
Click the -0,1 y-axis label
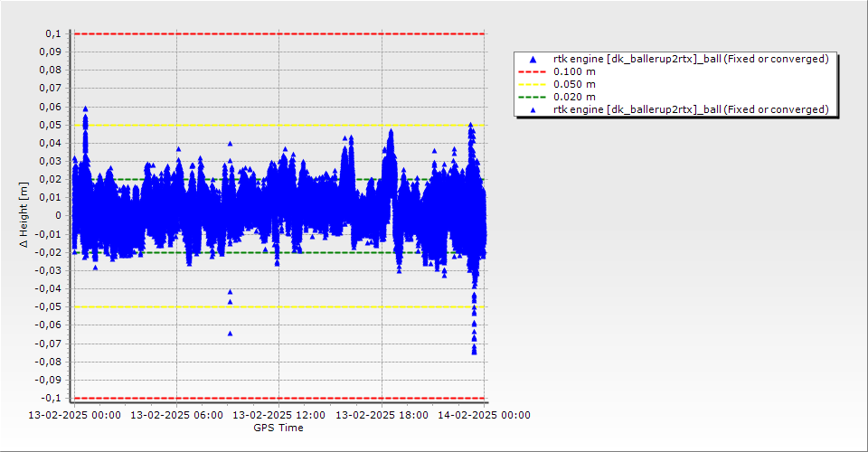[51, 398]
